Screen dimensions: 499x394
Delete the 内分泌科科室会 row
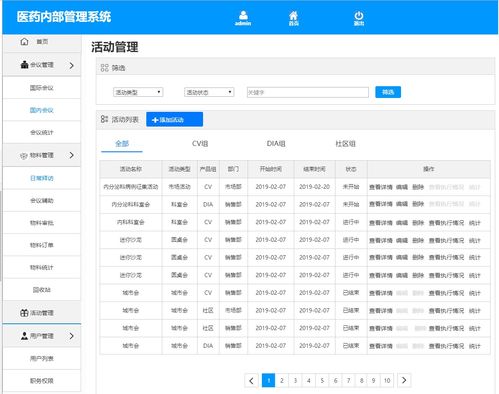coord(418,204)
